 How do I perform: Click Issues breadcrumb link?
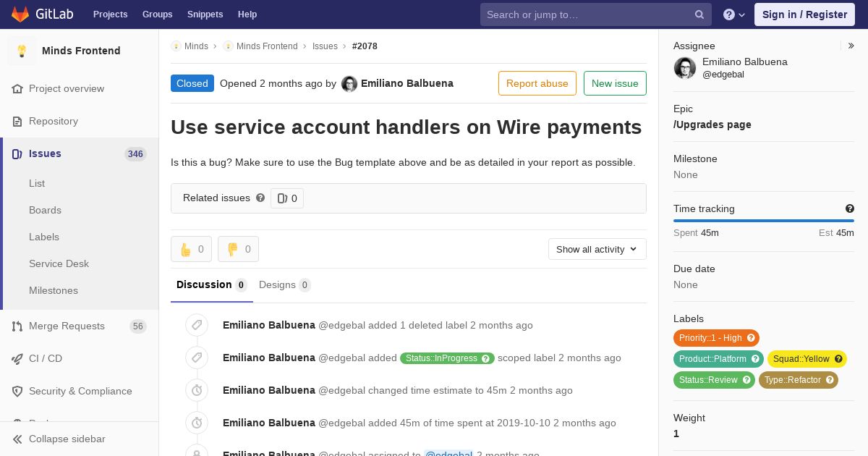pos(325,46)
